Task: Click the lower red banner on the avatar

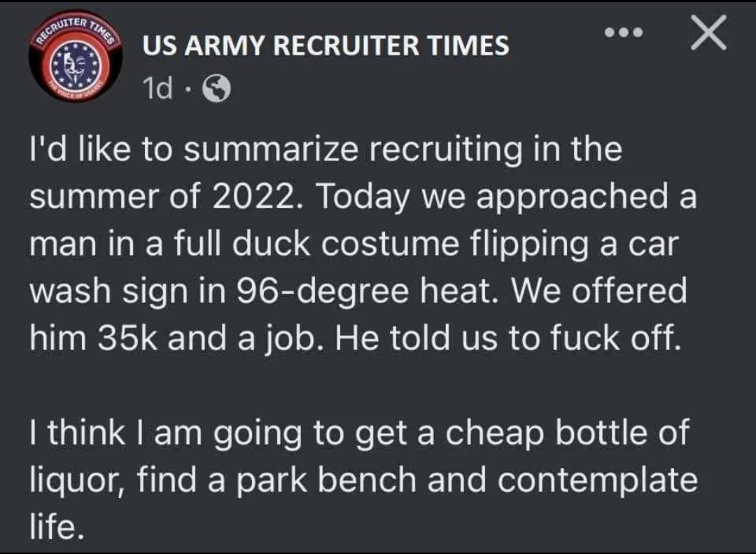Action: click(75, 93)
